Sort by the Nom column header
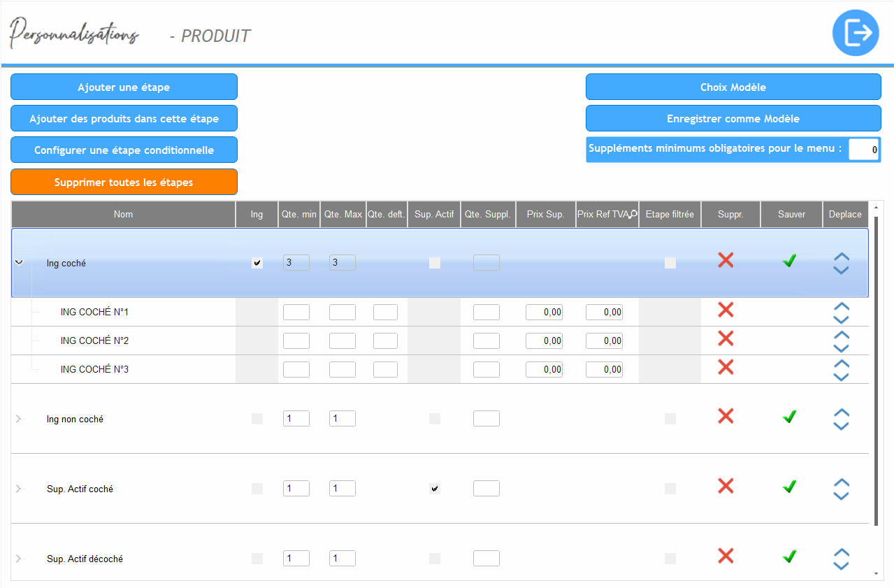 pos(123,215)
